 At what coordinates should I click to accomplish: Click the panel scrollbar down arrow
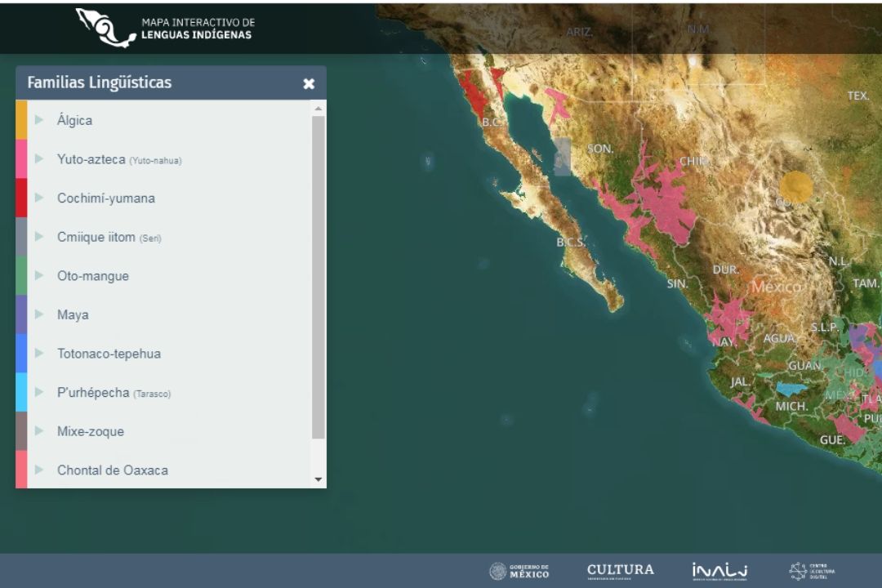318,480
